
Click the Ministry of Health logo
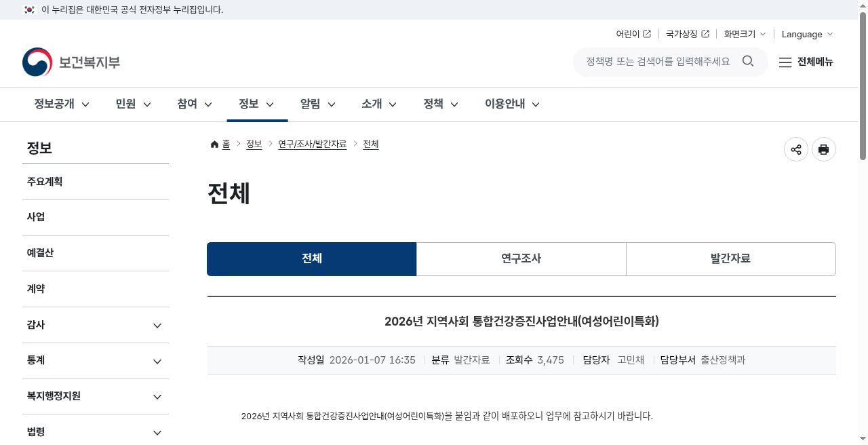tap(71, 62)
